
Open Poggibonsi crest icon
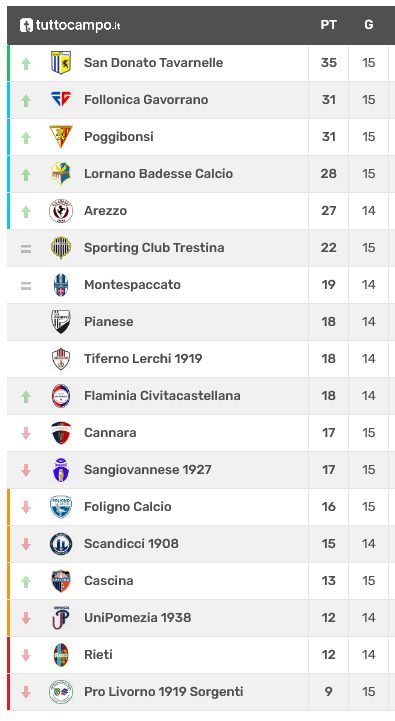pyautogui.click(x=61, y=137)
